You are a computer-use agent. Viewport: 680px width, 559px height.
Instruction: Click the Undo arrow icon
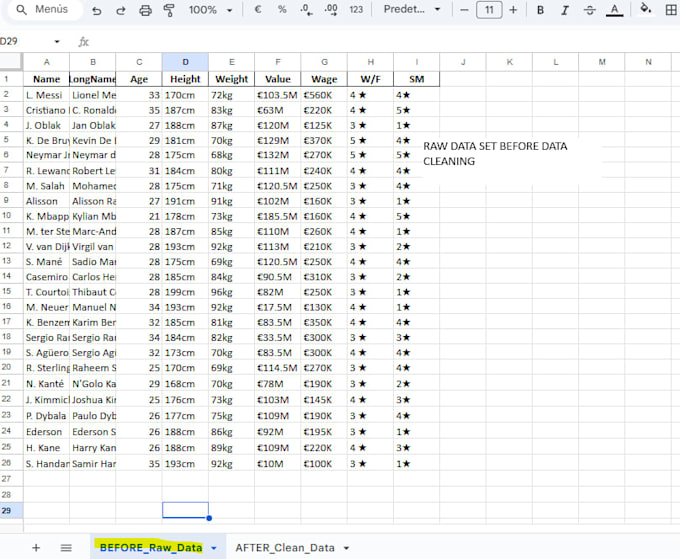96,10
